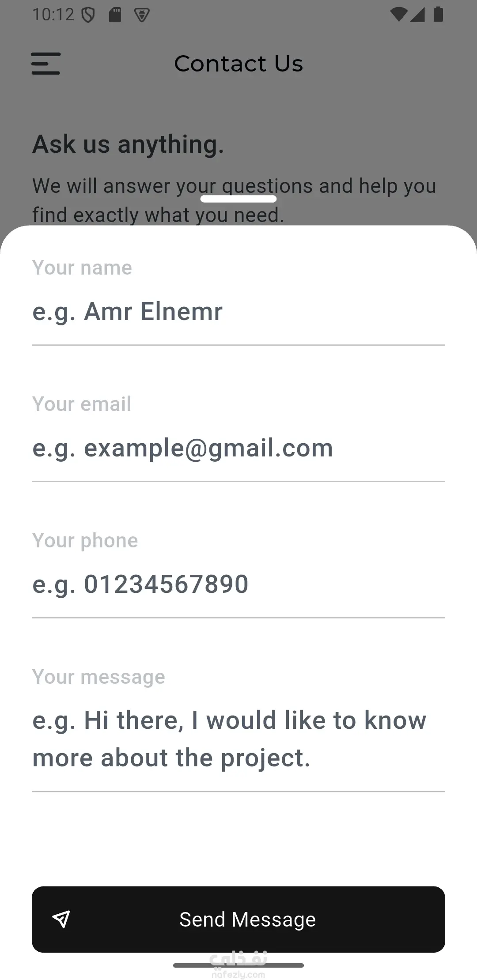Viewport: 477px width, 980px height.
Task: Tap the shield icon in status bar
Action: (88, 15)
